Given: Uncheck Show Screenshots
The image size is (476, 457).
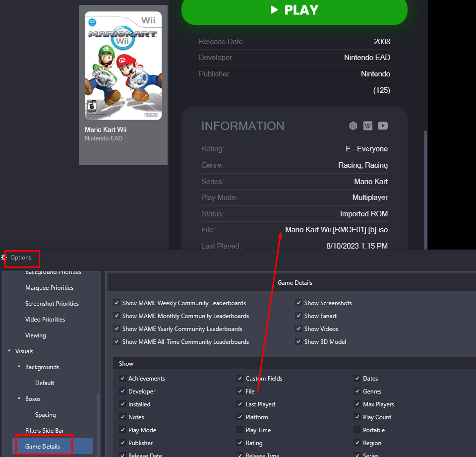Looking at the screenshot, I should pos(298,303).
